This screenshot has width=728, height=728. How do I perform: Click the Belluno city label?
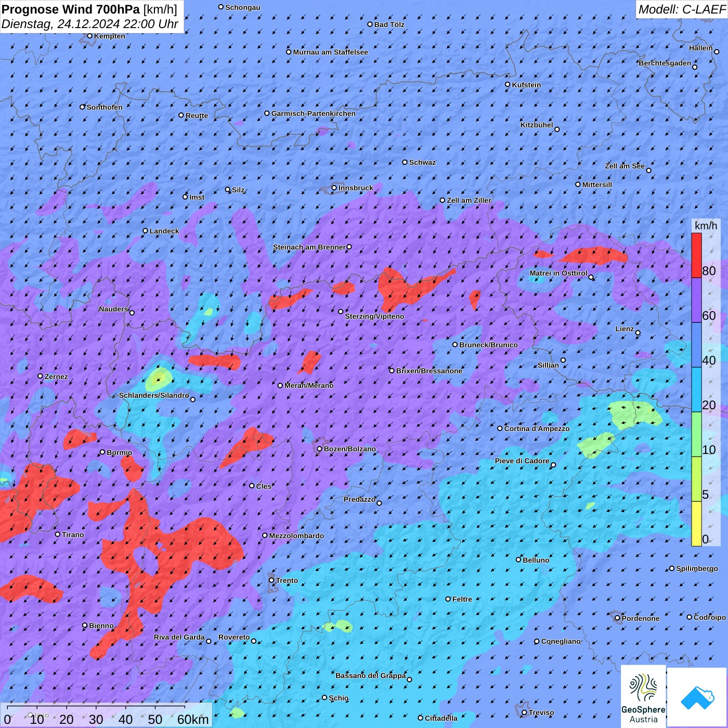point(536,560)
